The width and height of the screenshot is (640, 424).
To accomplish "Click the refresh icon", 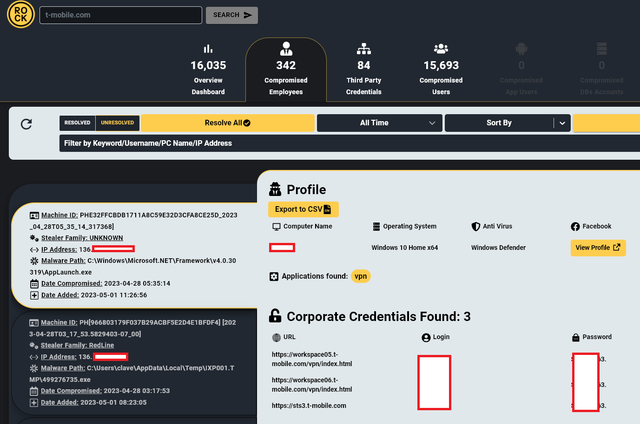I will click(27, 124).
